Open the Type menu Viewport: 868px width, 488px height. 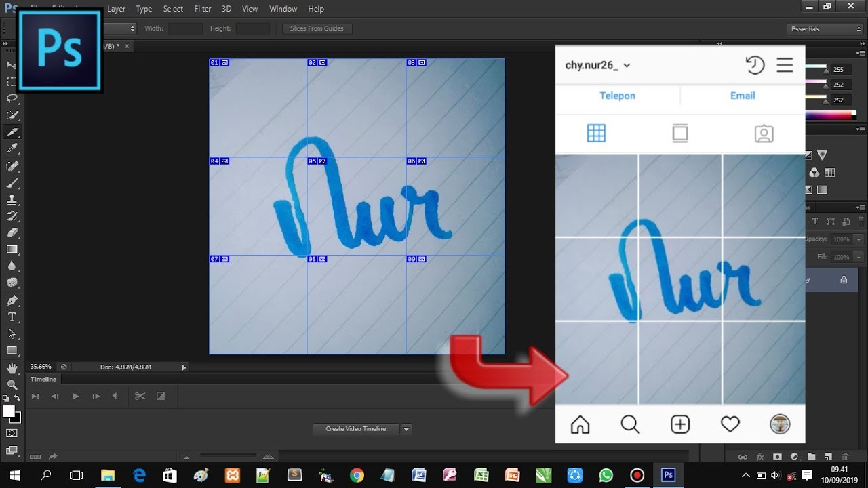pyautogui.click(x=144, y=9)
